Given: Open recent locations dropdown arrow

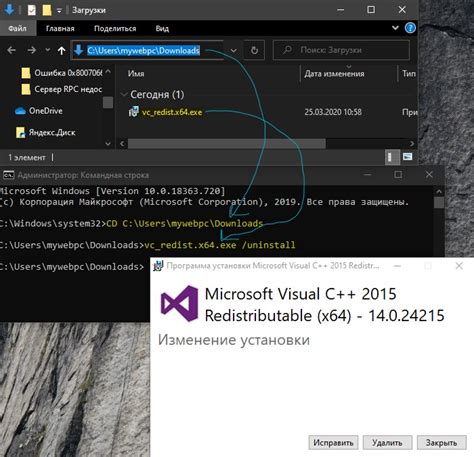Looking at the screenshot, I should pyautogui.click(x=48, y=50).
